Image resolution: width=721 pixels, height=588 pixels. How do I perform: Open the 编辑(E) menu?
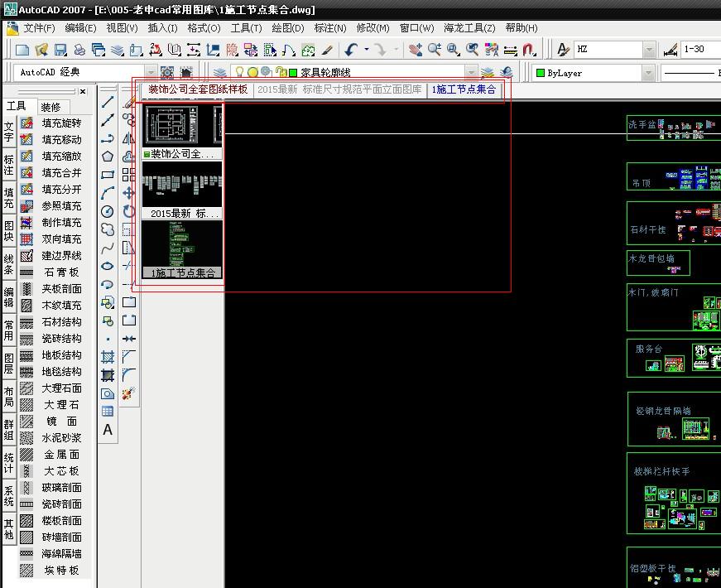pos(80,28)
